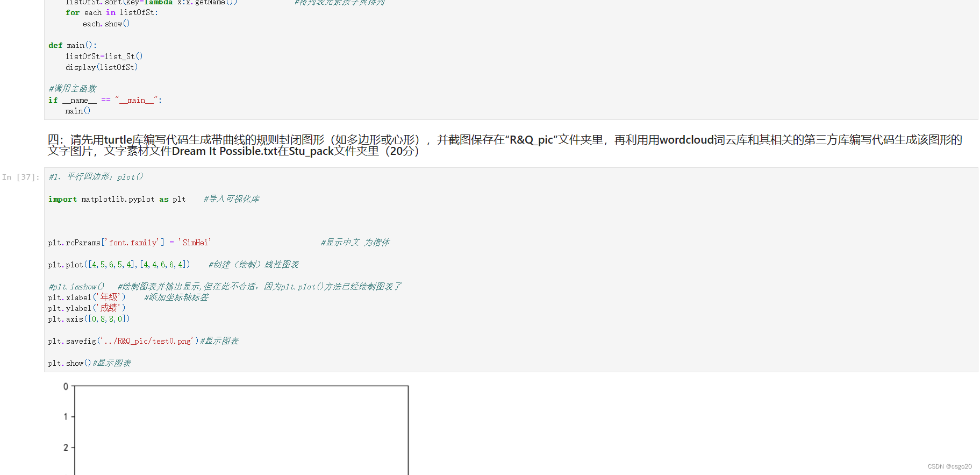Screen dimensions: 980x475
Task: Click the '#显示中文 为楷体' comment
Action: [x=355, y=243]
